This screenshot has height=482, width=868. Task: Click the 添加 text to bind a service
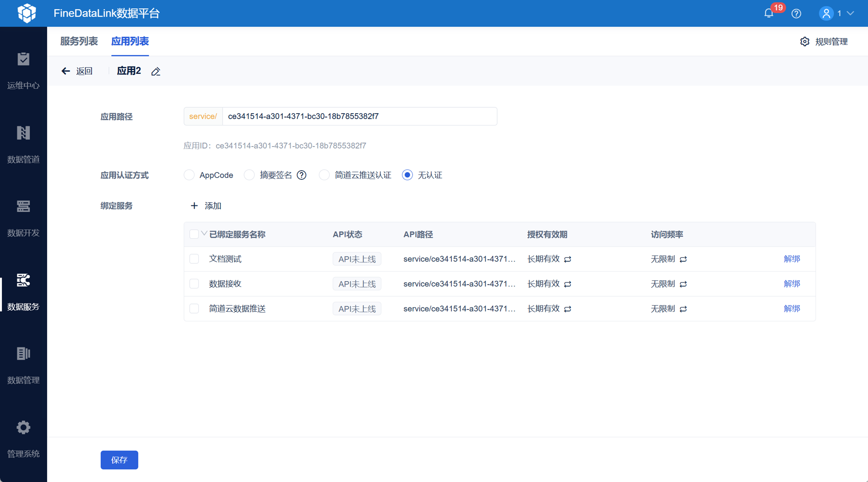[213, 206]
